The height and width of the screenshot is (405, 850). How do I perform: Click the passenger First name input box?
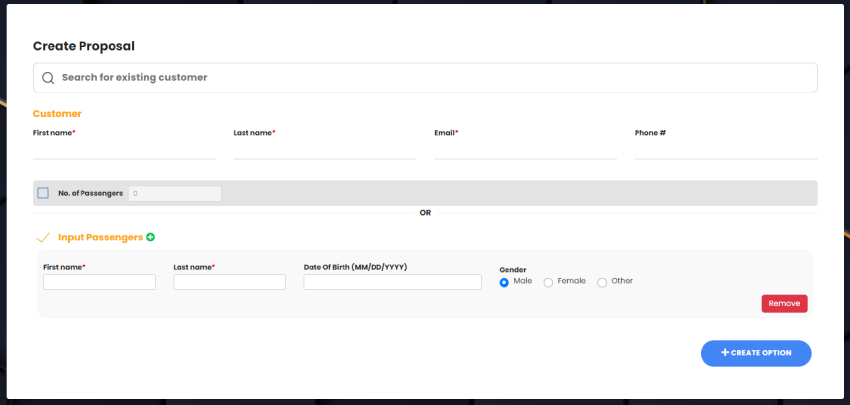pos(99,282)
